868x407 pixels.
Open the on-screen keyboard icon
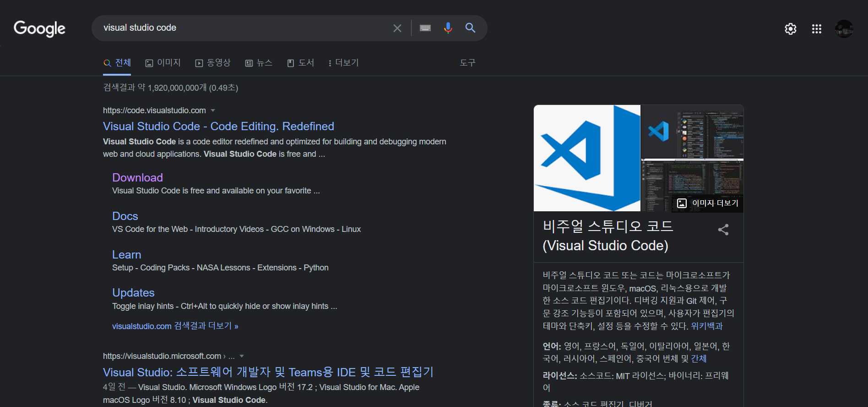tap(425, 28)
